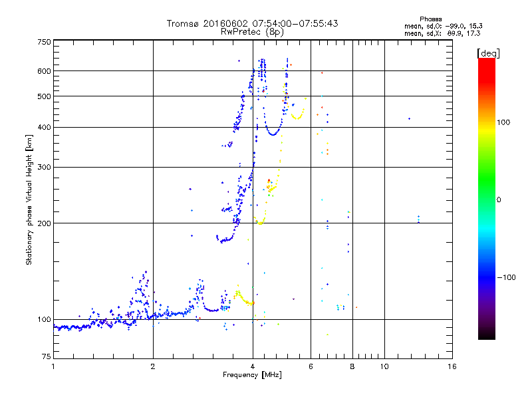Click the '200' y-axis tick label
Screen dimensions: 532x399
44,223
